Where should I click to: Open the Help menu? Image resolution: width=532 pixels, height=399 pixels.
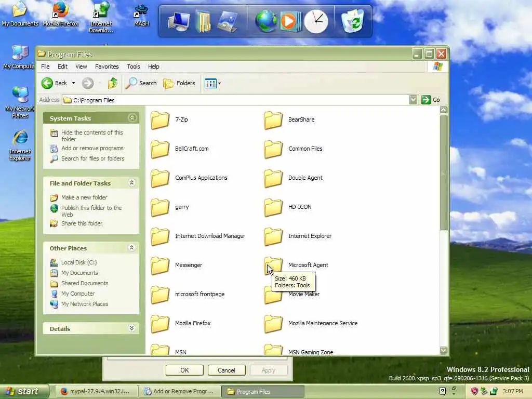pos(153,66)
